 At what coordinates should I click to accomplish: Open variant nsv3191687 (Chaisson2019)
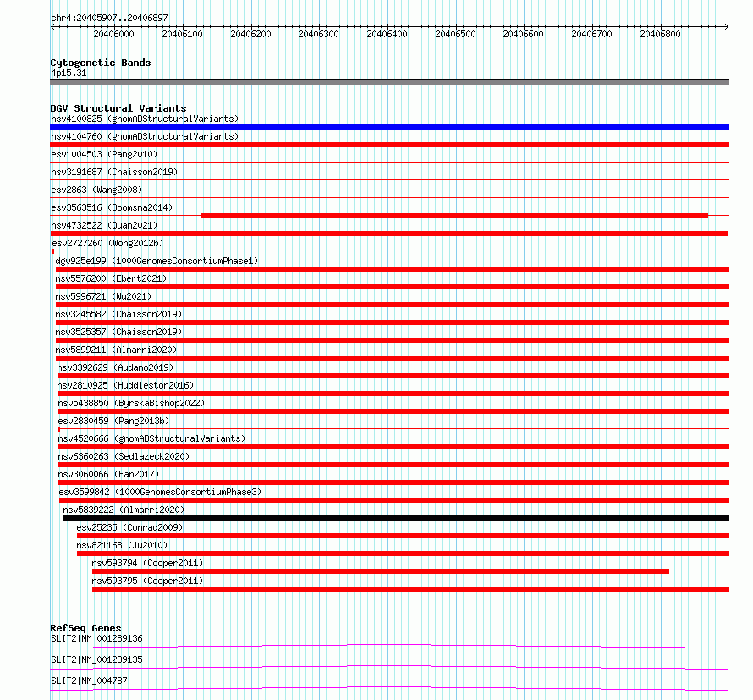coord(114,172)
